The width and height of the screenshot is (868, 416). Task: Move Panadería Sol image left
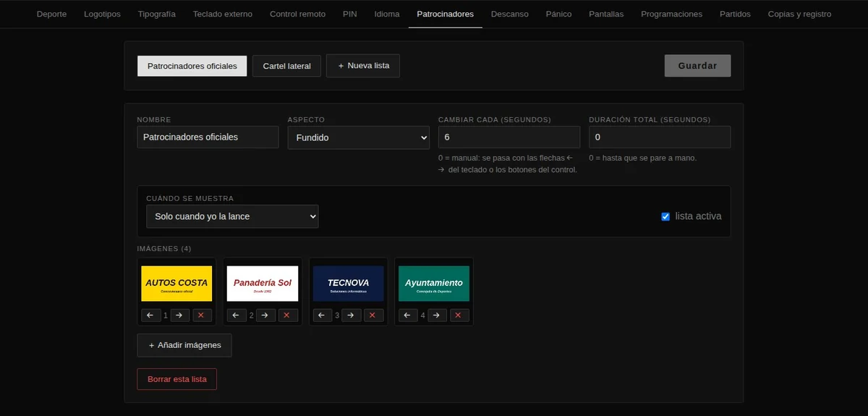[237, 315]
